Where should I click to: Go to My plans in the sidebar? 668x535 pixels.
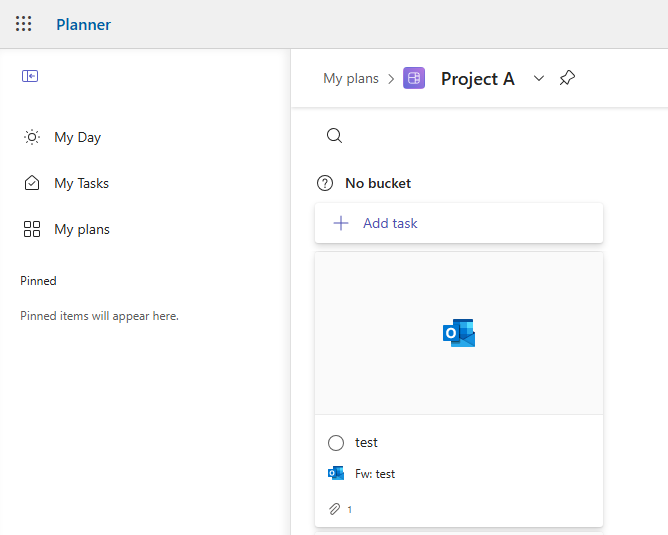coord(81,229)
